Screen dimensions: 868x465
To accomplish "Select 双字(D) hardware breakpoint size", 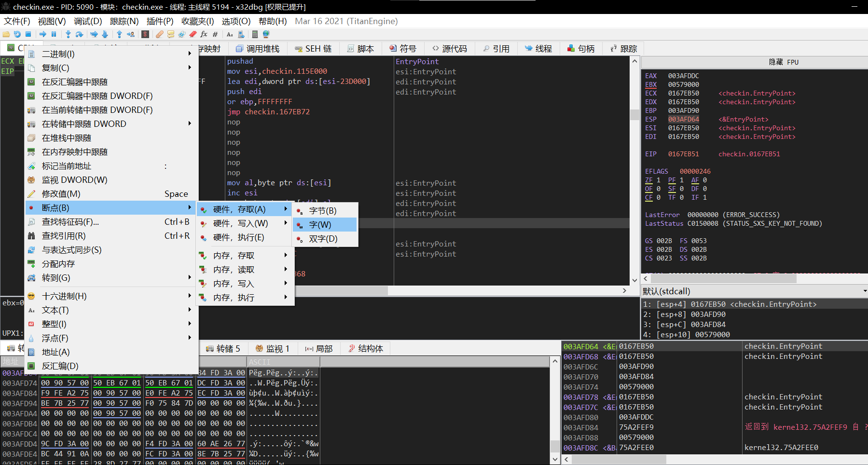I will coord(325,238).
